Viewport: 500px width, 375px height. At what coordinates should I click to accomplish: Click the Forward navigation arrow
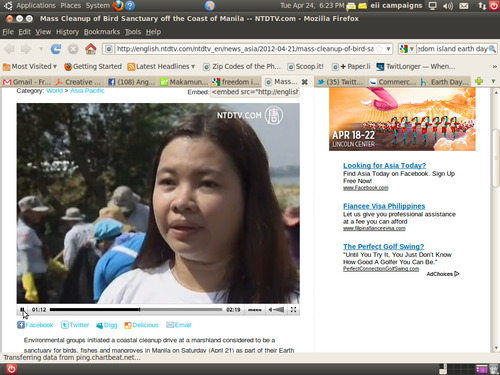click(x=26, y=49)
